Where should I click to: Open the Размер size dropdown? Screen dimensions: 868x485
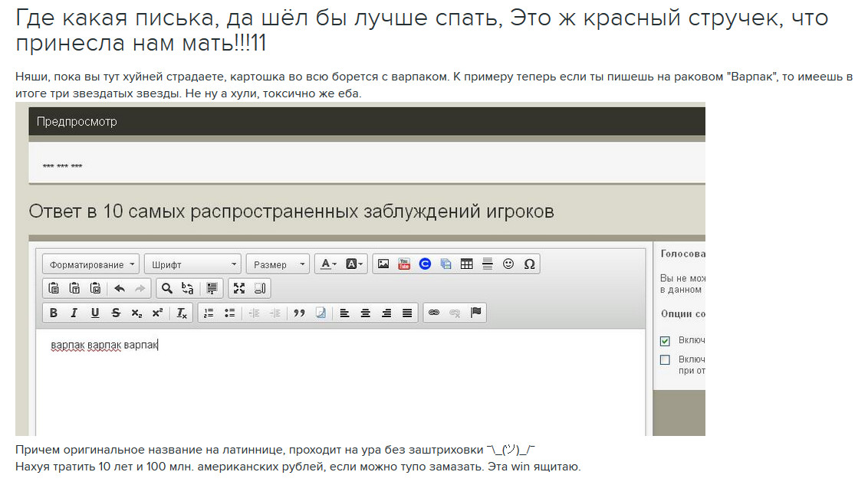pos(278,264)
